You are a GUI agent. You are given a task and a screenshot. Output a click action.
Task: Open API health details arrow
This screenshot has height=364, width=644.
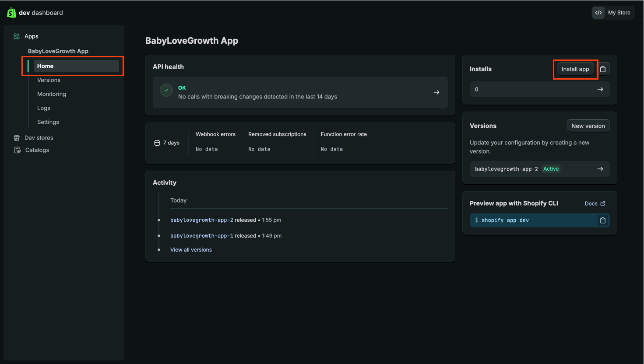tap(436, 92)
